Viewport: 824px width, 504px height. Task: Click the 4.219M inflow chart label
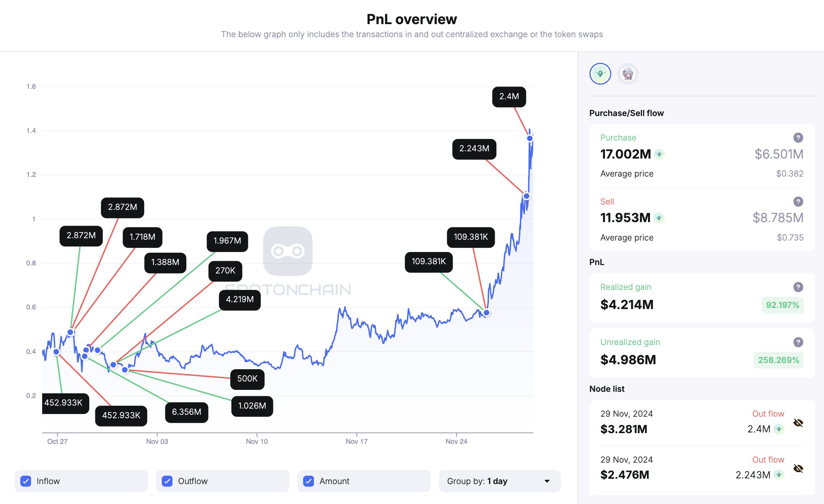[x=240, y=299]
